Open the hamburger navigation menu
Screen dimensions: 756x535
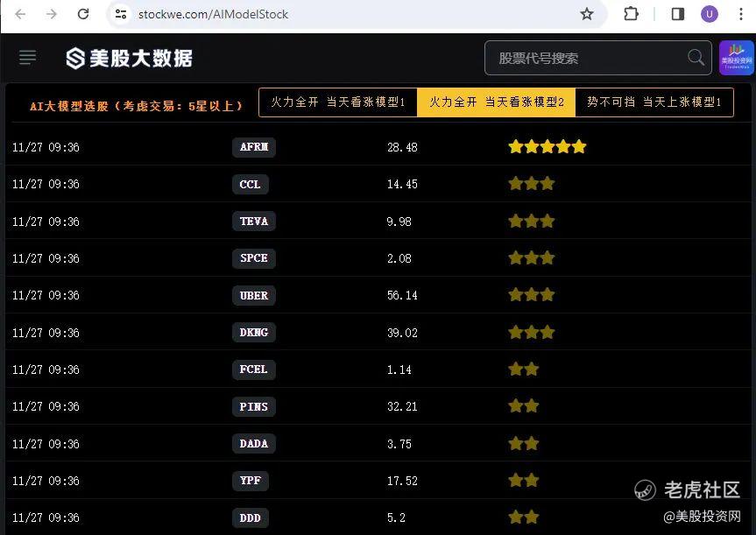pos(27,58)
